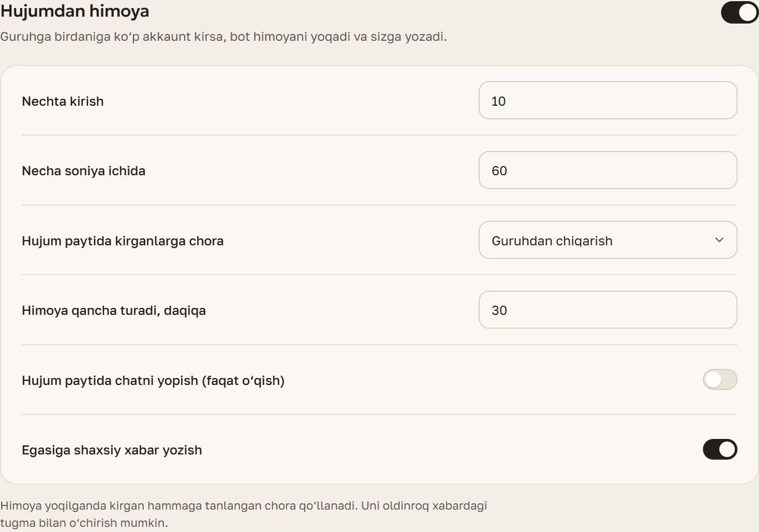Open the Guruhdan chiqarish dropdown

tap(608, 240)
